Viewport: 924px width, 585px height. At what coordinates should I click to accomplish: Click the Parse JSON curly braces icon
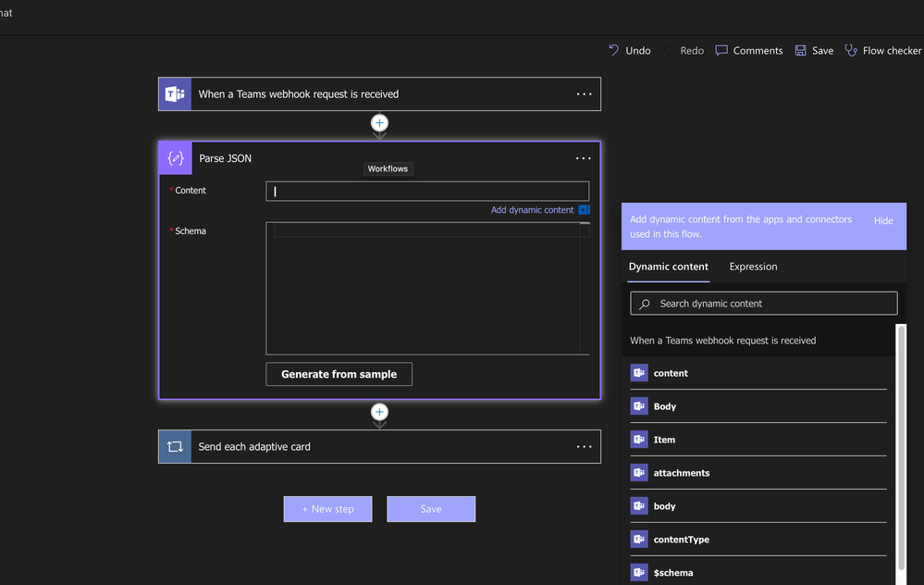pos(176,158)
